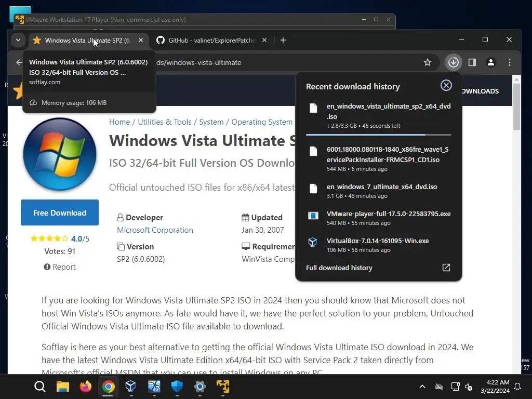532x399 pixels.
Task: Bookmark this page with the star icon
Action: pyautogui.click(x=428, y=62)
